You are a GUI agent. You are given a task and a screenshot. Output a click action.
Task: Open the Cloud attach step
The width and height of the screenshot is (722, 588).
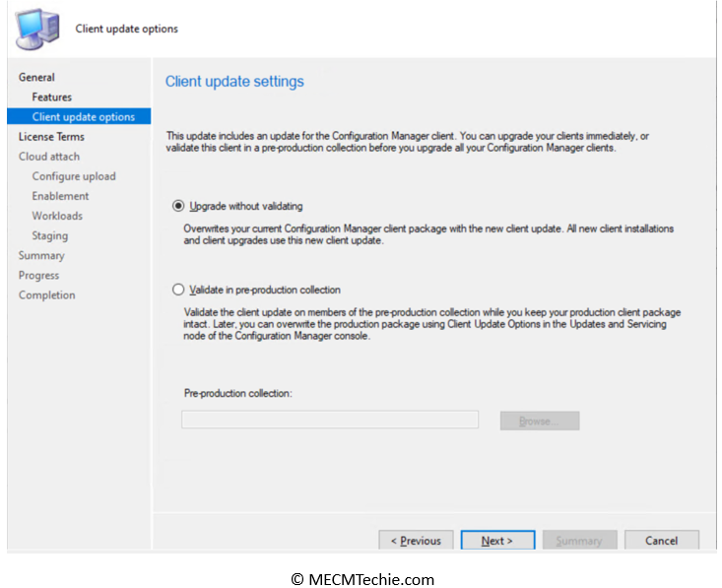click(49, 157)
